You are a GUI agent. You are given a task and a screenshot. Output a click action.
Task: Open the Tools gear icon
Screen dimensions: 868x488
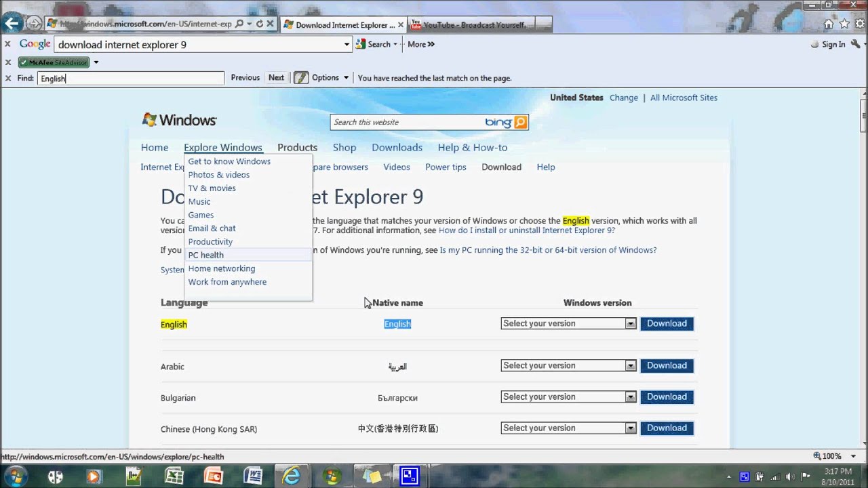(860, 24)
